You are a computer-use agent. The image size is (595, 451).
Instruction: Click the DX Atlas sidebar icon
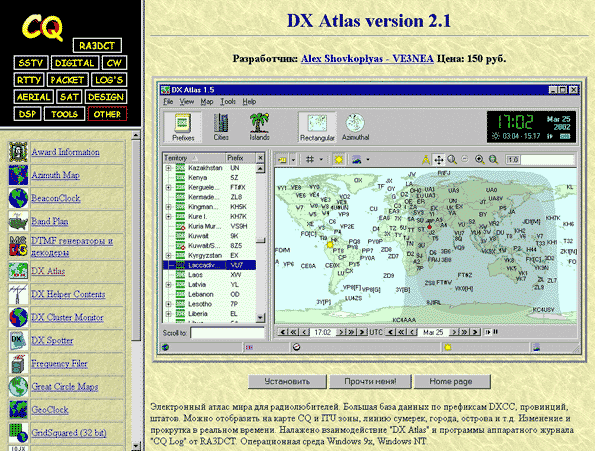point(18,271)
